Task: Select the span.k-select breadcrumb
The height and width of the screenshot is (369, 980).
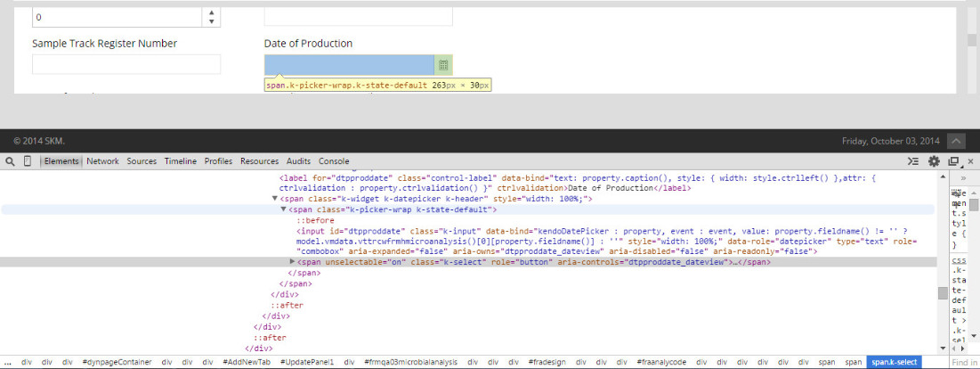Action: pos(895,362)
